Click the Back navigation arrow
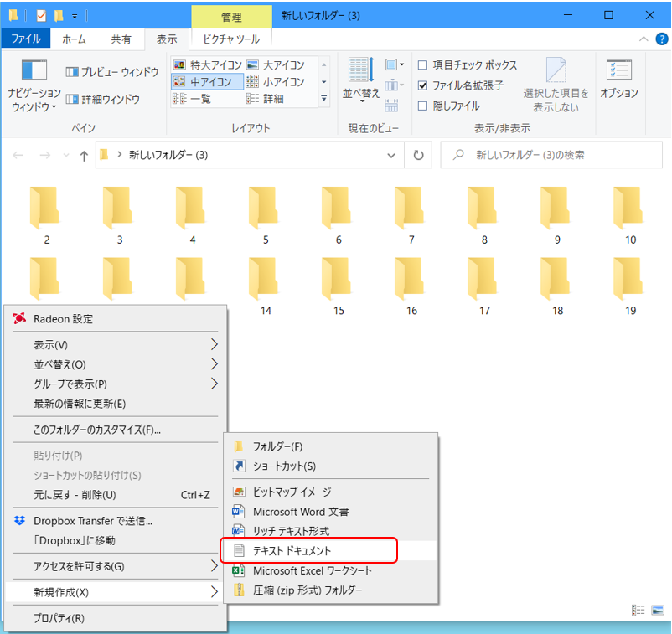The image size is (672, 634). 18,155
